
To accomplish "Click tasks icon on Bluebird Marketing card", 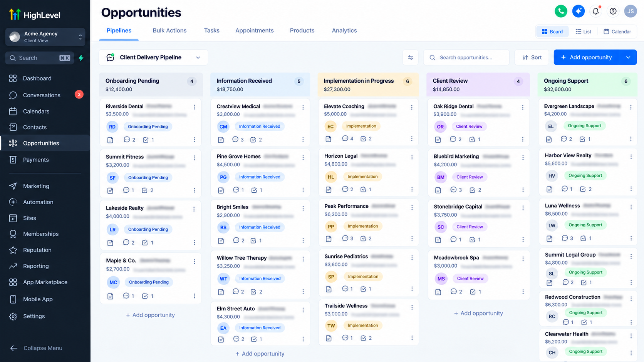I will coord(473,190).
